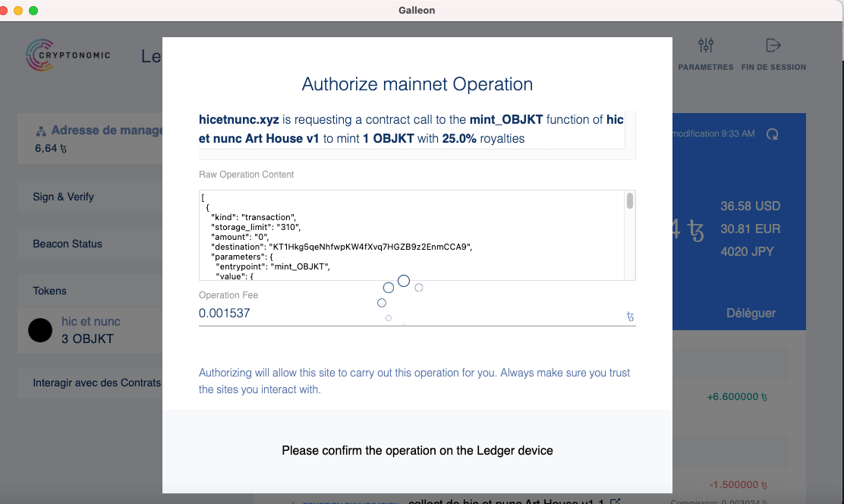This screenshot has width=844, height=504.
Task: Open the Sign & Verify section
Action: tap(64, 197)
